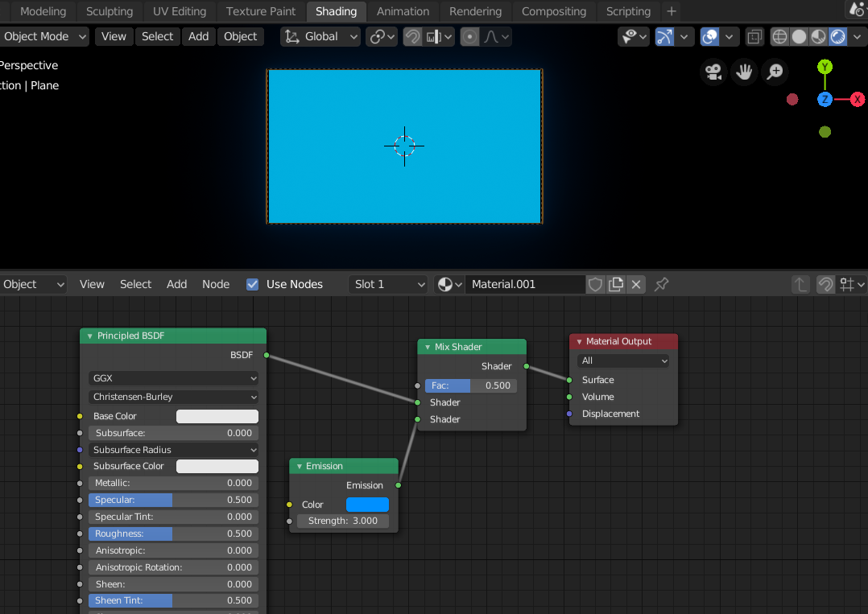Open the Add menu in node editor header
This screenshot has width=868, height=614.
tap(176, 284)
